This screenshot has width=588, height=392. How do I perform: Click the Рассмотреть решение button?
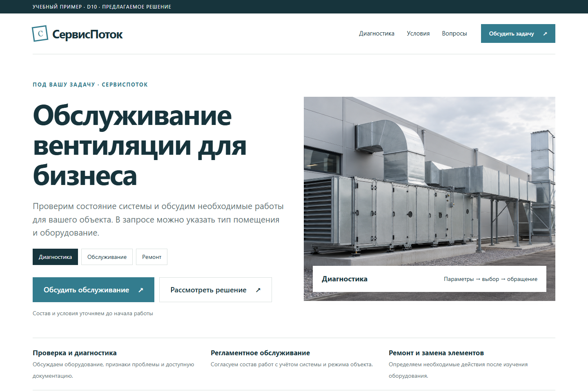pos(216,290)
